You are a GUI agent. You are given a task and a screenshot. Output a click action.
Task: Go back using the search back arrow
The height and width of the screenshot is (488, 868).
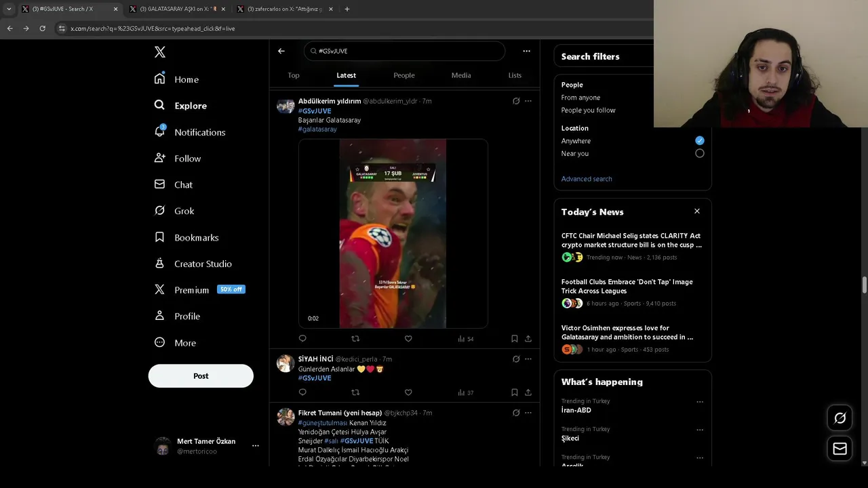[281, 51]
